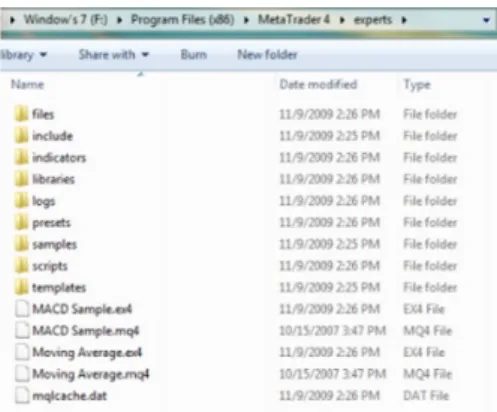Click the date modified of include folder
Image resolution: width=497 pixels, height=412 pixels.
329,136
